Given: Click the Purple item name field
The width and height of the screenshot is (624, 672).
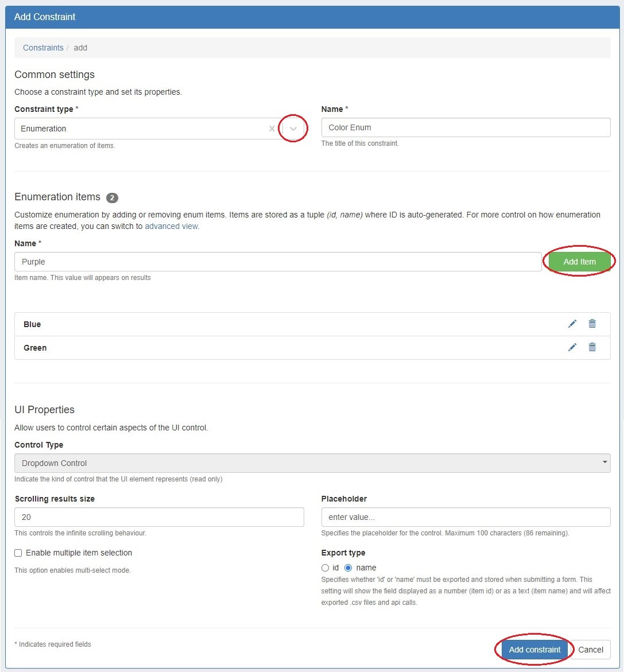Looking at the screenshot, I should click(277, 262).
